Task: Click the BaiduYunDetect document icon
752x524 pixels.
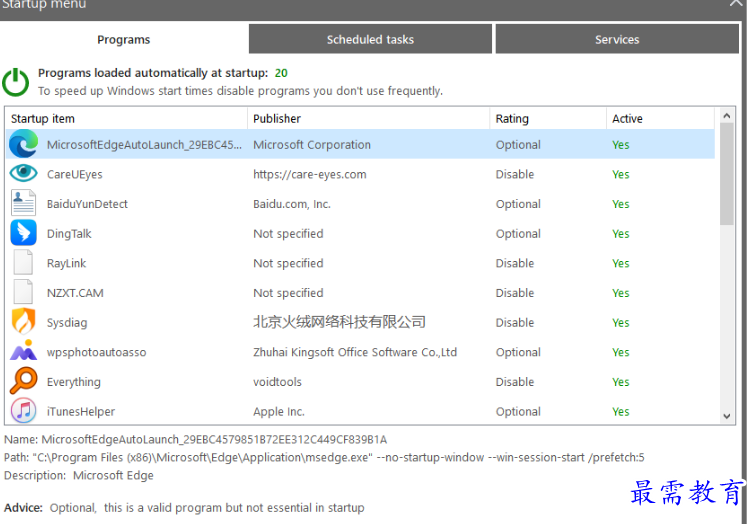Action: [x=23, y=203]
